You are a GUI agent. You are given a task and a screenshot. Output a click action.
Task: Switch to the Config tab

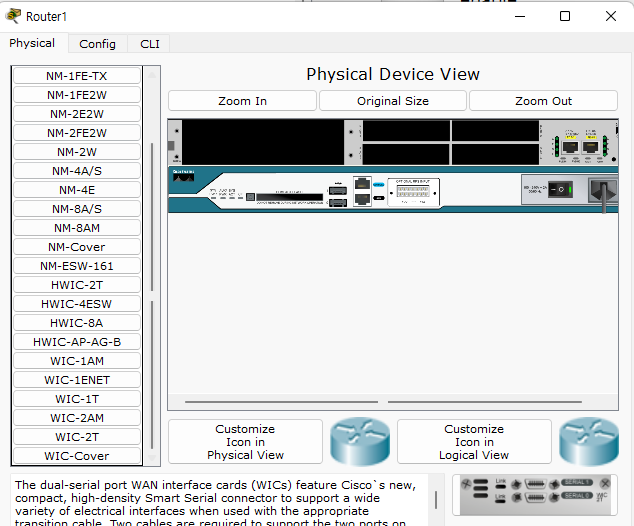97,44
